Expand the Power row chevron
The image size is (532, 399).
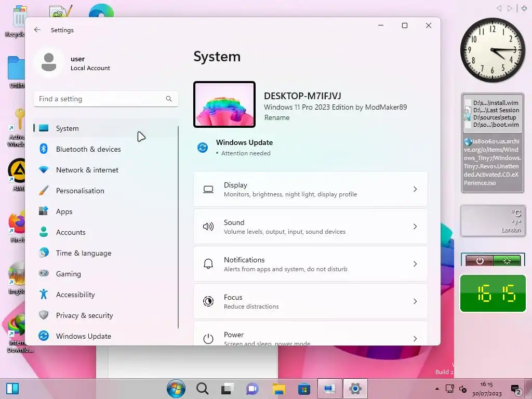pos(415,339)
